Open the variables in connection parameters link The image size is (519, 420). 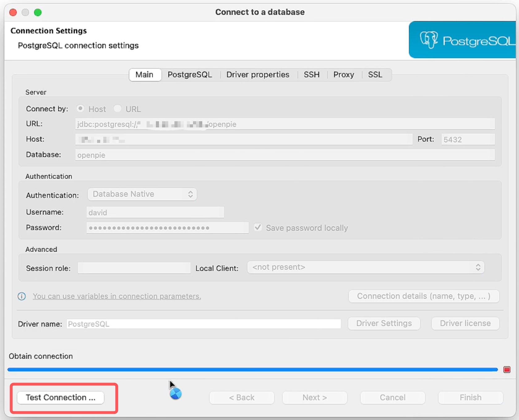(117, 296)
